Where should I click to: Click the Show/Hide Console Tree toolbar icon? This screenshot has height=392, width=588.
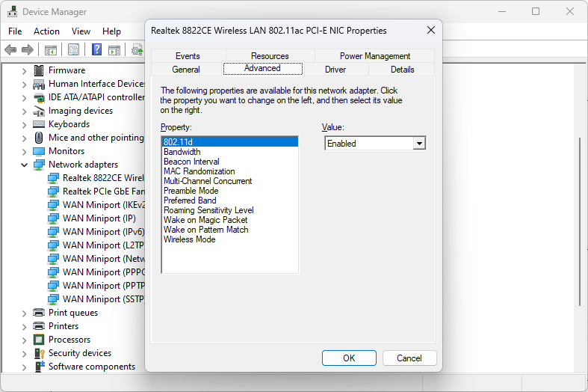click(51, 49)
